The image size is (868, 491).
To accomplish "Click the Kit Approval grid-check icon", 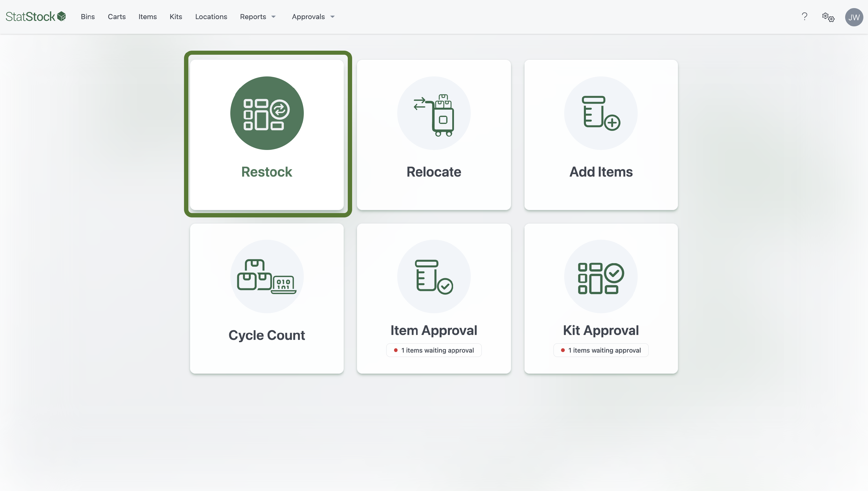I will (601, 276).
